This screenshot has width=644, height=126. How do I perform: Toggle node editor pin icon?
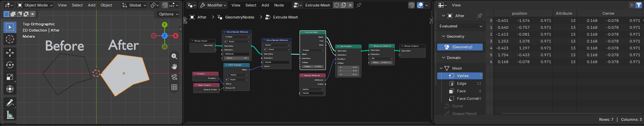(359, 5)
